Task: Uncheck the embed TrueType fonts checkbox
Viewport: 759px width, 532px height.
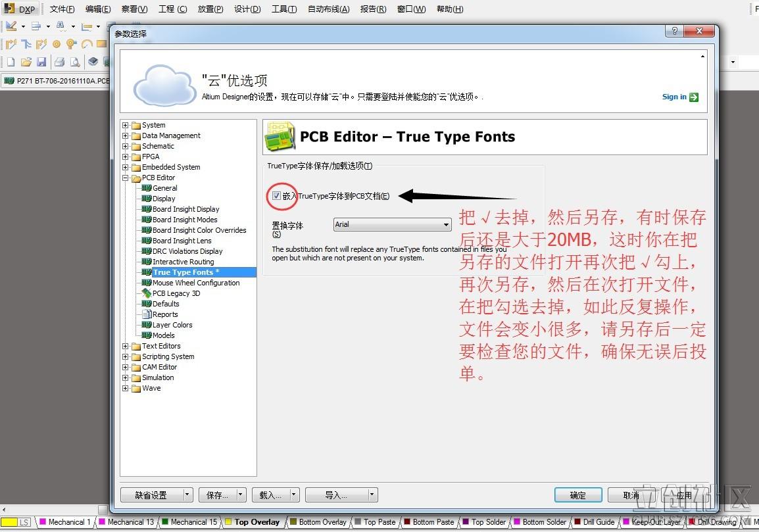Action: click(x=276, y=196)
